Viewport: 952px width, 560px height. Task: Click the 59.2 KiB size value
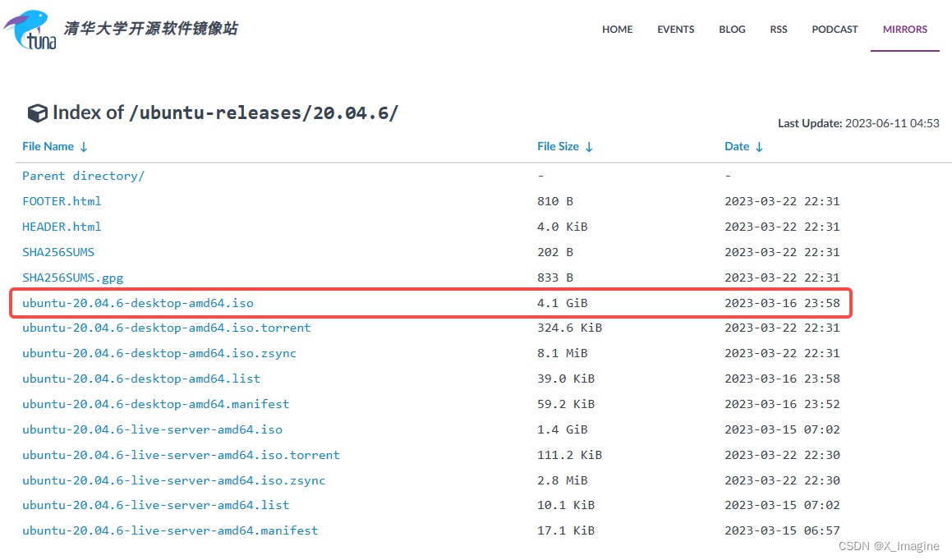pos(566,404)
